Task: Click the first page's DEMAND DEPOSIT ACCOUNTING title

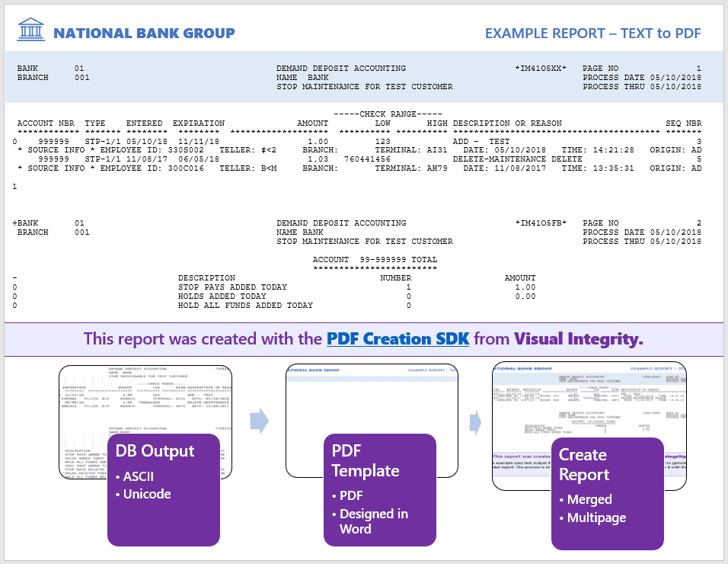Action: [x=341, y=69]
